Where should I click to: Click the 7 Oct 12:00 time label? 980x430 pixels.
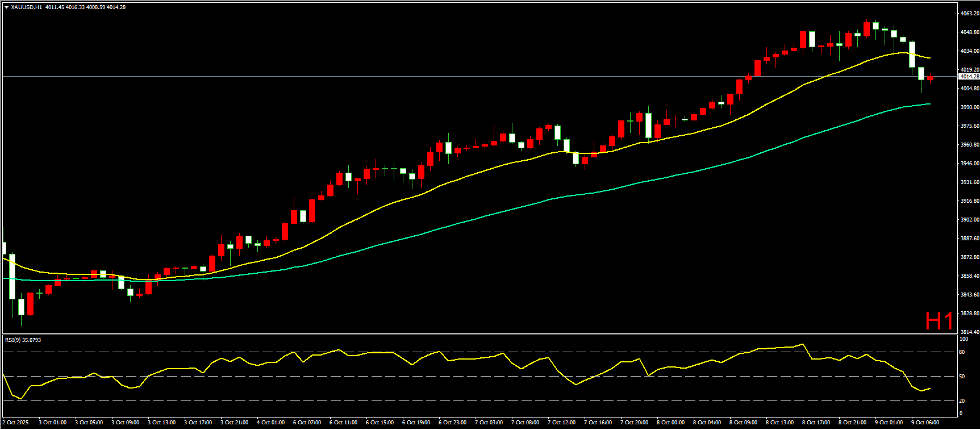[561, 423]
